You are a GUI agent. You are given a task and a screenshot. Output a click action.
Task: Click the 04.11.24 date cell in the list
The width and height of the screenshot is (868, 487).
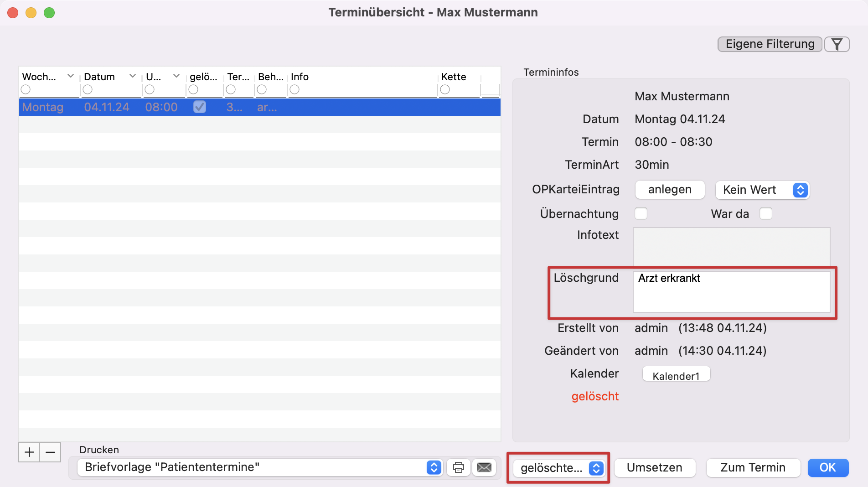(x=107, y=107)
